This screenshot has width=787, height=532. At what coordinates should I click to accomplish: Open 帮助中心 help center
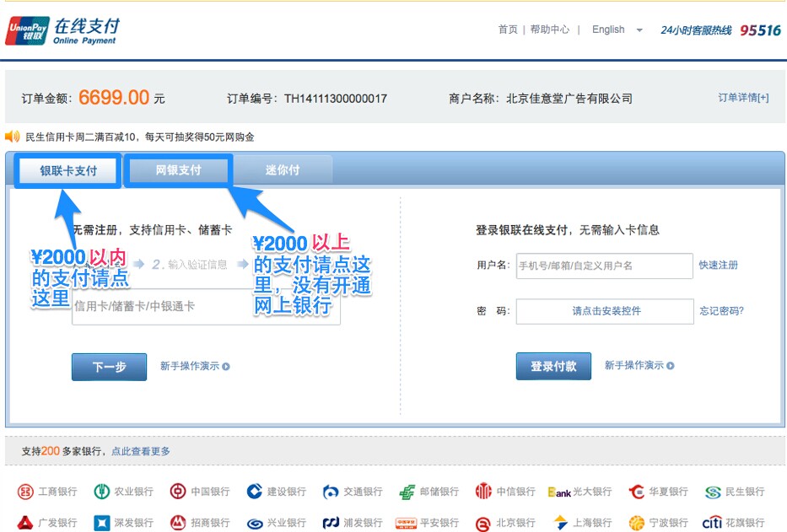click(x=550, y=30)
